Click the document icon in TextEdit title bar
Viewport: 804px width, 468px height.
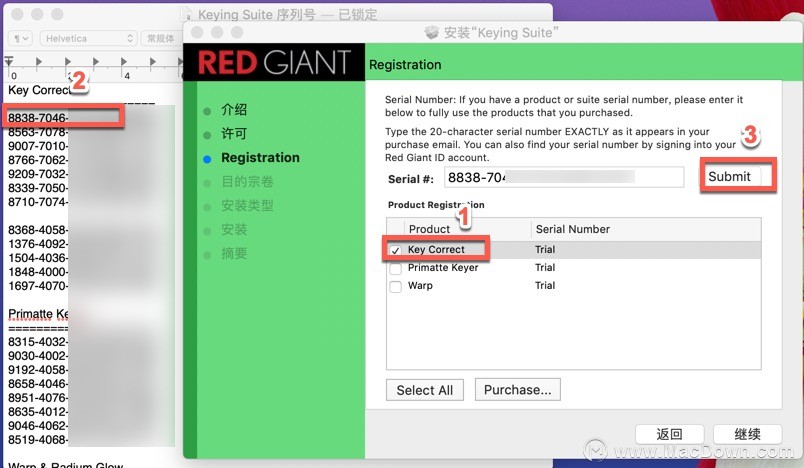pos(188,14)
